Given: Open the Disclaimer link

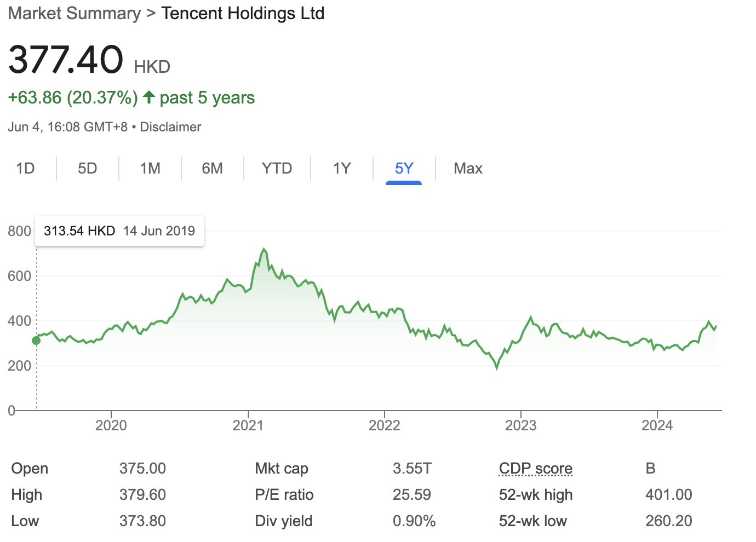Looking at the screenshot, I should [x=170, y=127].
